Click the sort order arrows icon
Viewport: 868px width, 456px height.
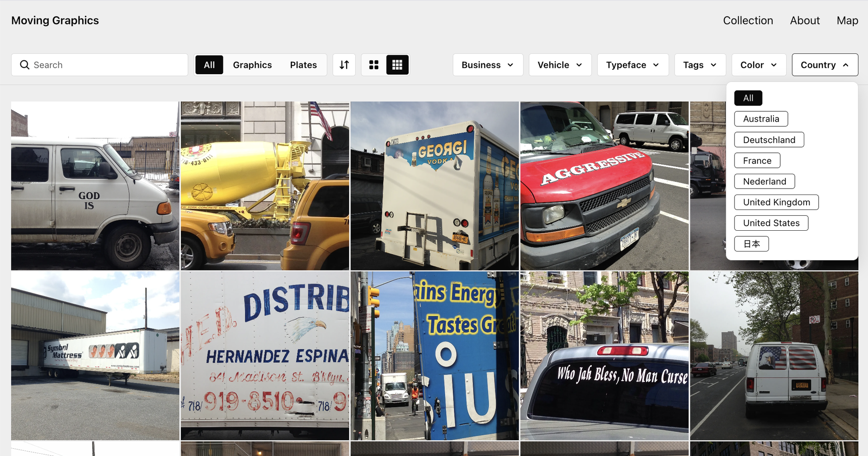pos(344,65)
